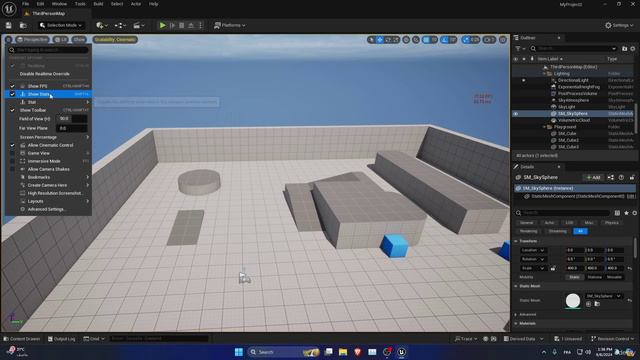Image resolution: width=640 pixels, height=360 pixels.
Task: Click the Stop simulation button
Action: pyautogui.click(x=182, y=25)
